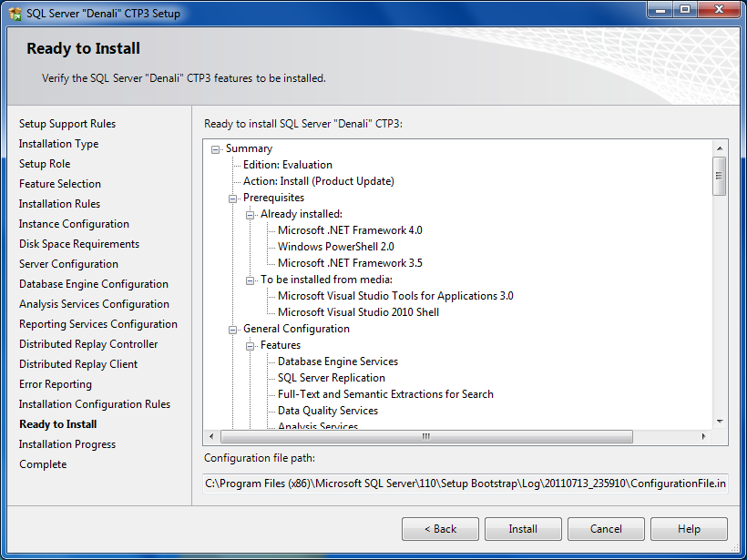Select Windows PowerShell 2.0 row
The width and height of the screenshot is (747, 560).
pos(336,247)
